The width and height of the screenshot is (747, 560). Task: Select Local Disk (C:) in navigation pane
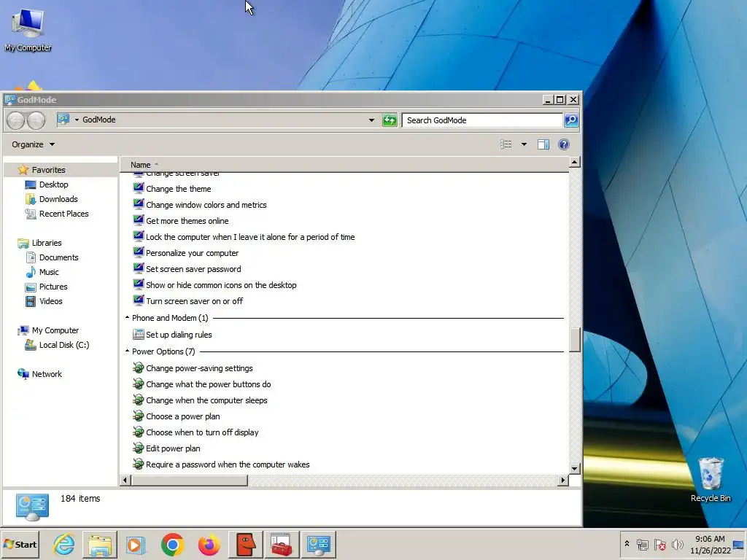[x=64, y=345]
